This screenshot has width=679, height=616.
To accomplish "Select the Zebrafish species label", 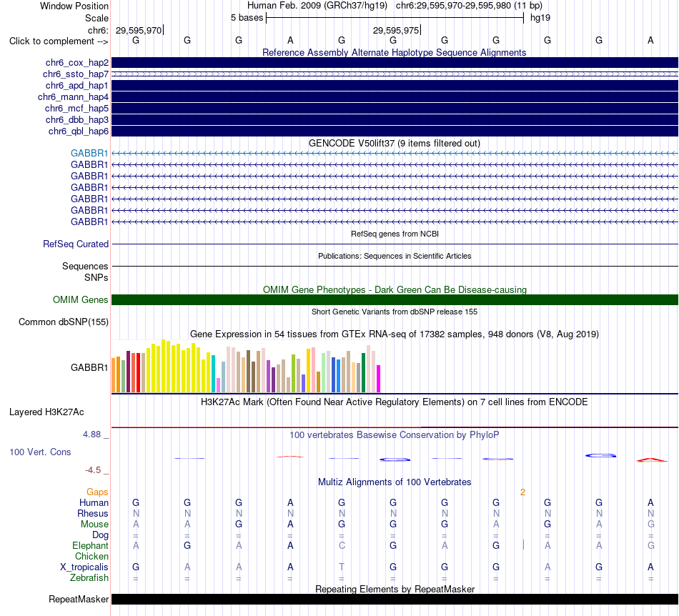I will pos(89,578).
